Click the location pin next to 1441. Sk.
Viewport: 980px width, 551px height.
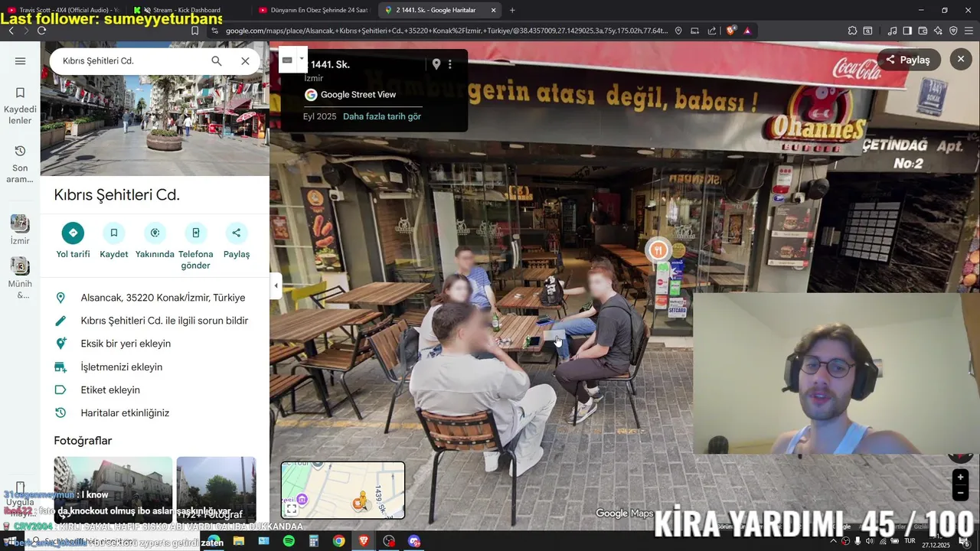click(x=436, y=64)
